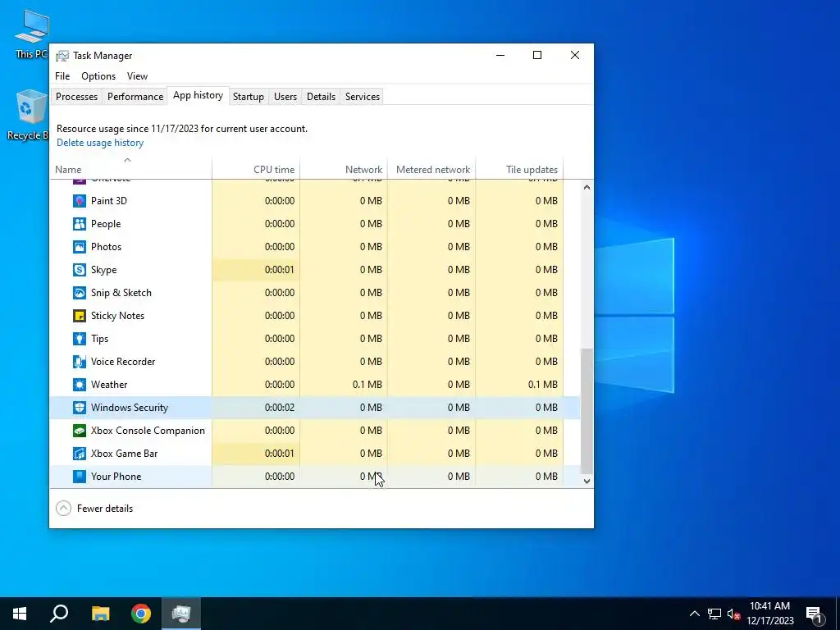This screenshot has height=630, width=840.
Task: Click the Weather app icon
Action: [80, 386]
